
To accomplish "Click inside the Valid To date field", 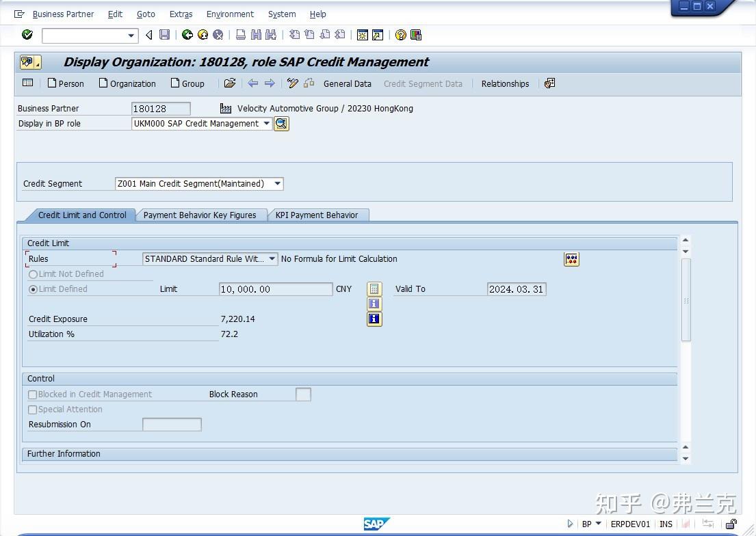I will click(515, 289).
